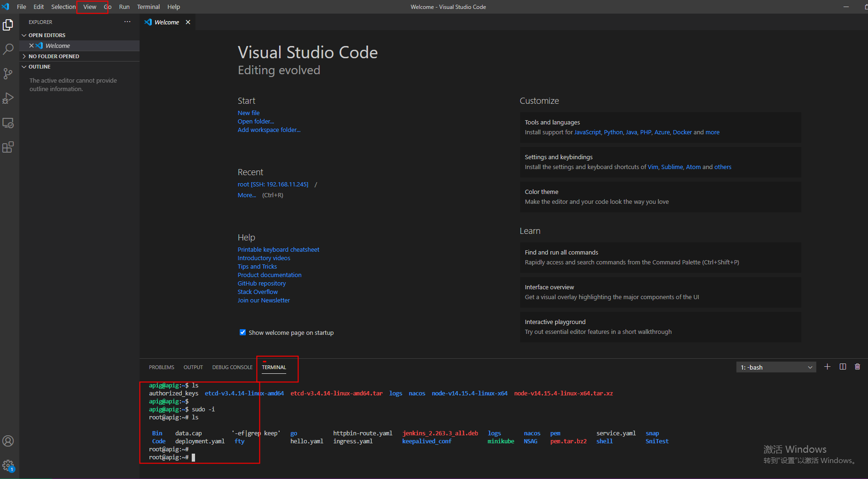Open the Run menu
Image resolution: width=868 pixels, height=479 pixels.
tap(124, 7)
